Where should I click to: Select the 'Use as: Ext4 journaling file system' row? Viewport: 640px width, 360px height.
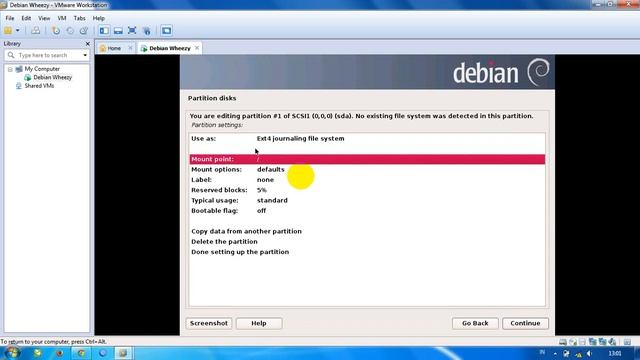tap(367, 138)
